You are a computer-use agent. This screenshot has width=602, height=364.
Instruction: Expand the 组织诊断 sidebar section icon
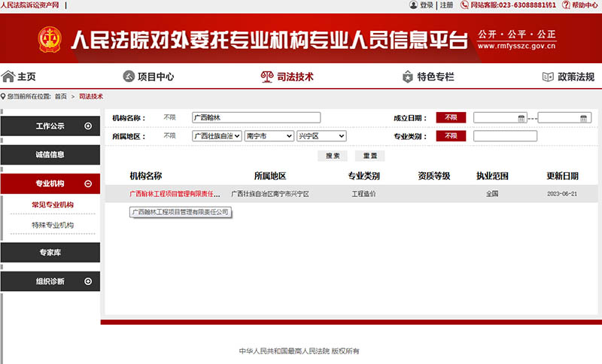[88, 281]
